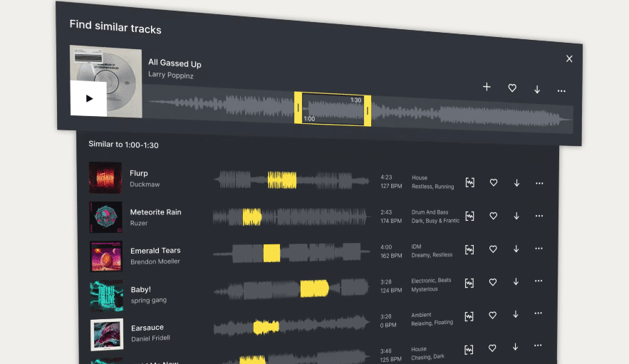Image resolution: width=629 pixels, height=364 pixels.
Task: Click the All Gassed Up title
Action: [x=175, y=63]
